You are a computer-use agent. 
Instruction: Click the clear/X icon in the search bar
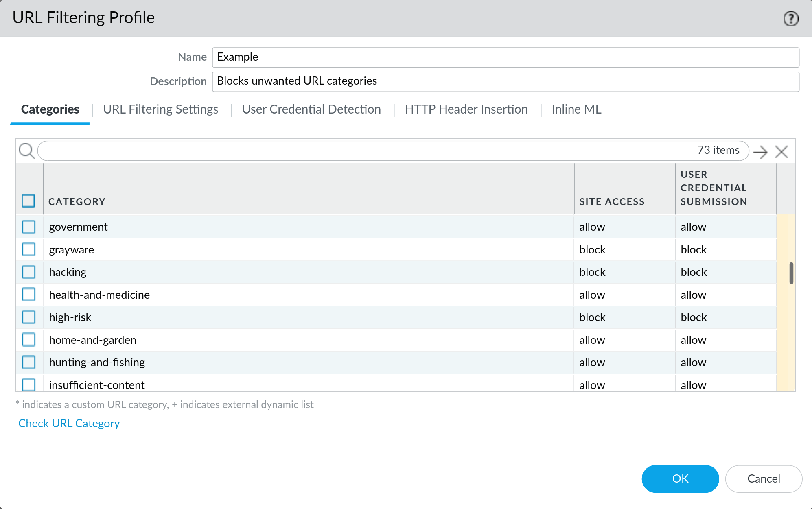point(782,151)
